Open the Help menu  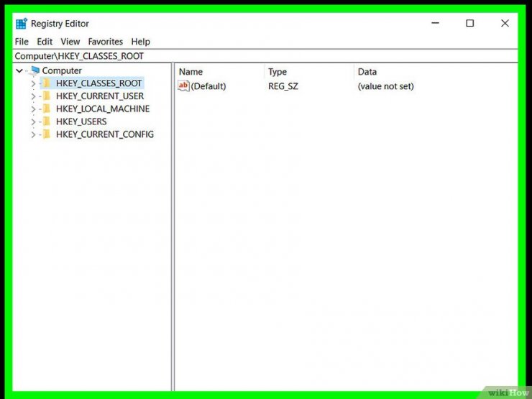140,42
